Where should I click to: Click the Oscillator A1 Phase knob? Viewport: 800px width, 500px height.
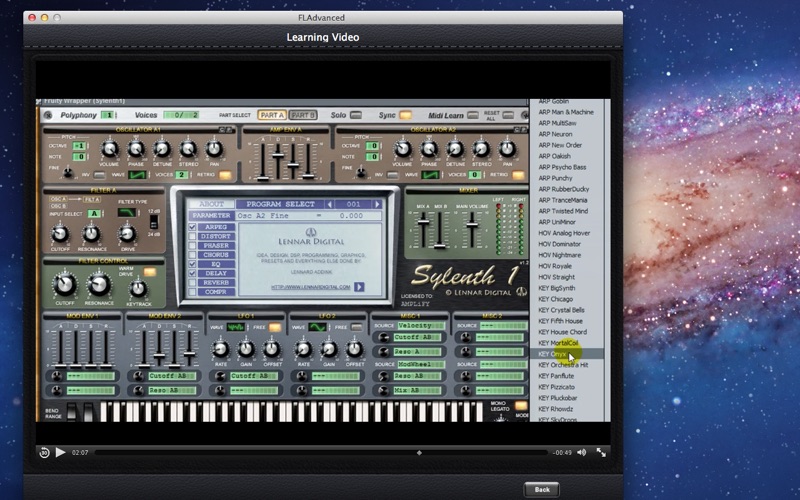coord(136,149)
